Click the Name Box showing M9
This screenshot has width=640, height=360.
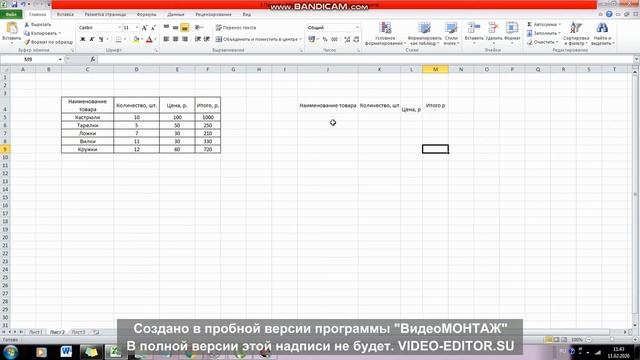pyautogui.click(x=28, y=60)
